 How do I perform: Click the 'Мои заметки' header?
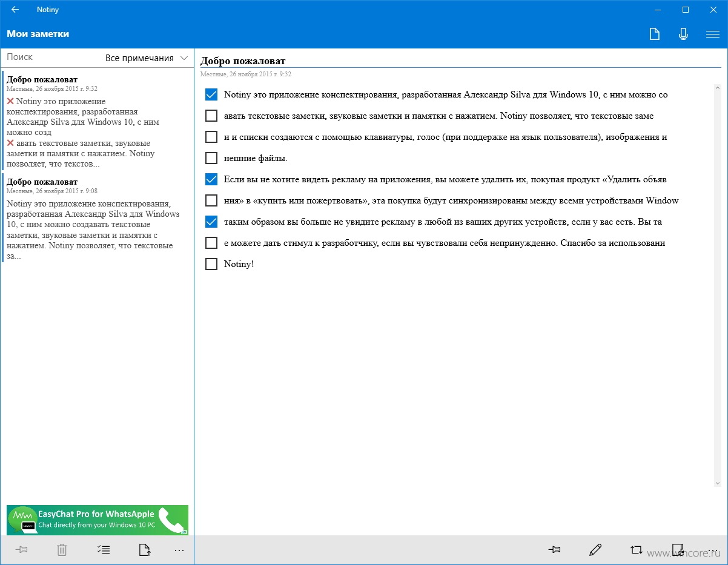point(38,34)
